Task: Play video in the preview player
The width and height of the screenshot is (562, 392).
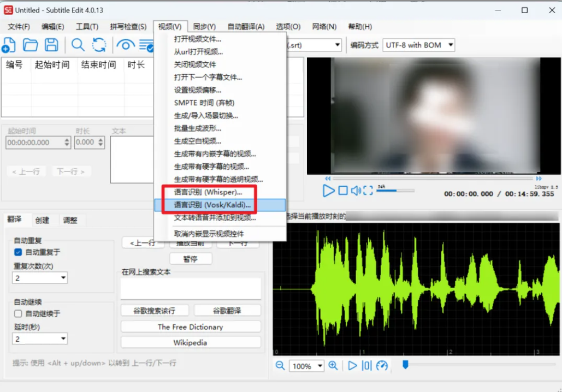Action: (328, 191)
